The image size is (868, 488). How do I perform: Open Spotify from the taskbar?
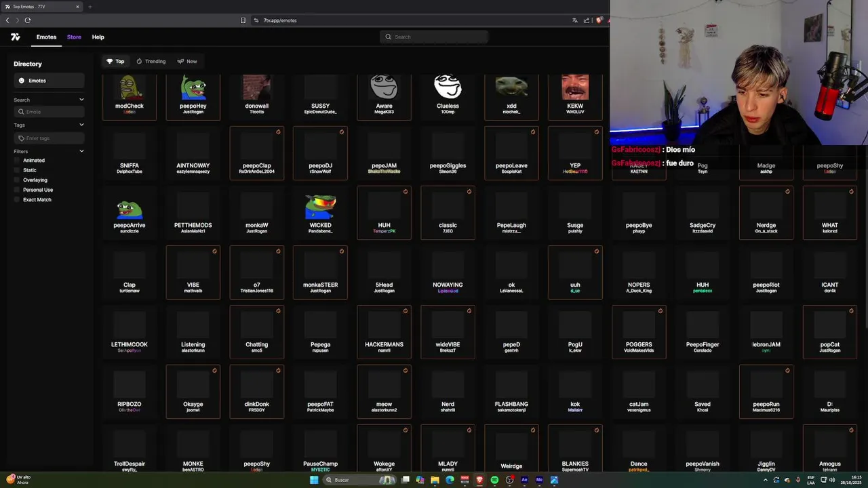click(494, 480)
